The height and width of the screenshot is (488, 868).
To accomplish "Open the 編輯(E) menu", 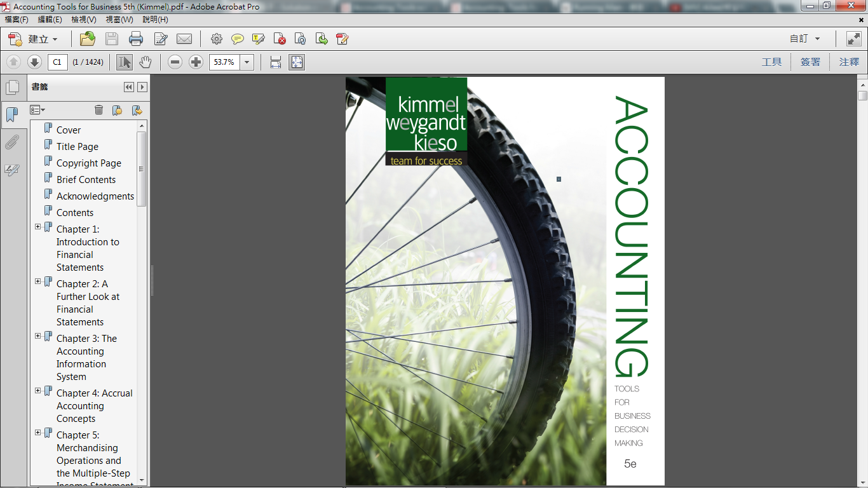I will (50, 20).
